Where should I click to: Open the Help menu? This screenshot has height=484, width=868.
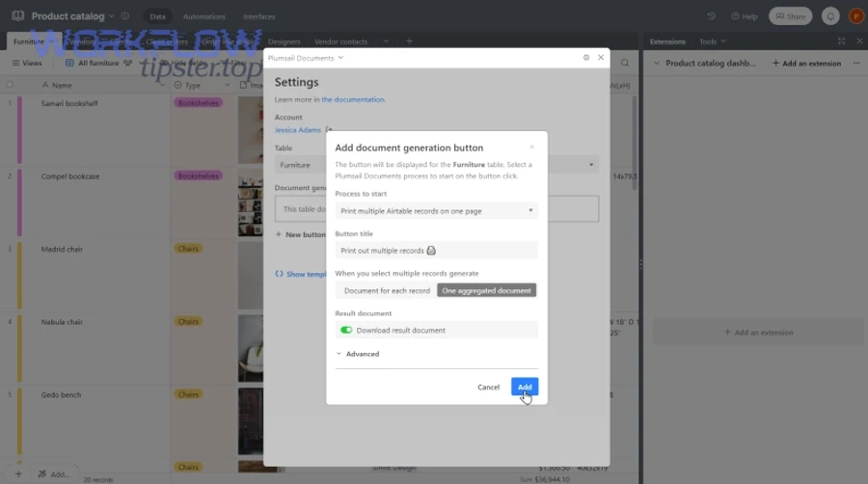pyautogui.click(x=745, y=16)
